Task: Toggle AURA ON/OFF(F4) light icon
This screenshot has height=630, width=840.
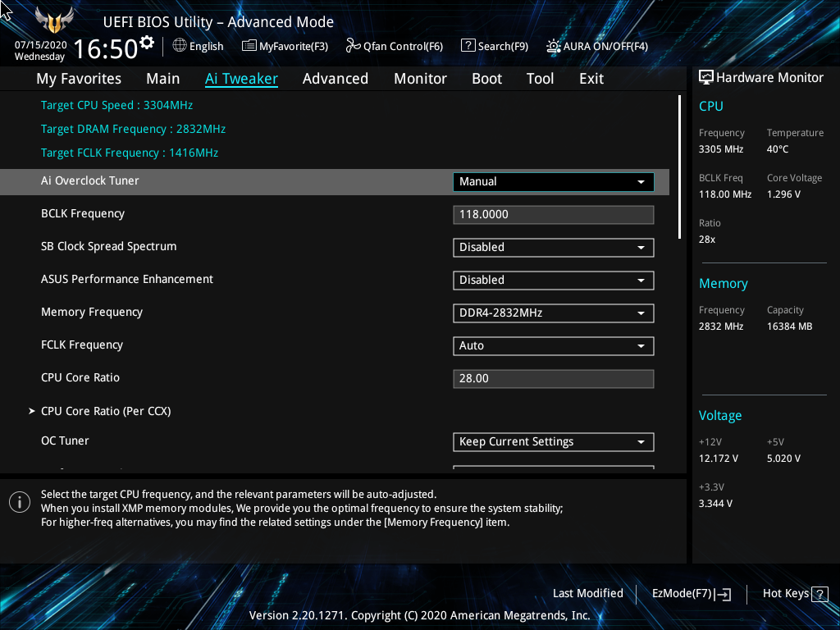Action: (554, 46)
